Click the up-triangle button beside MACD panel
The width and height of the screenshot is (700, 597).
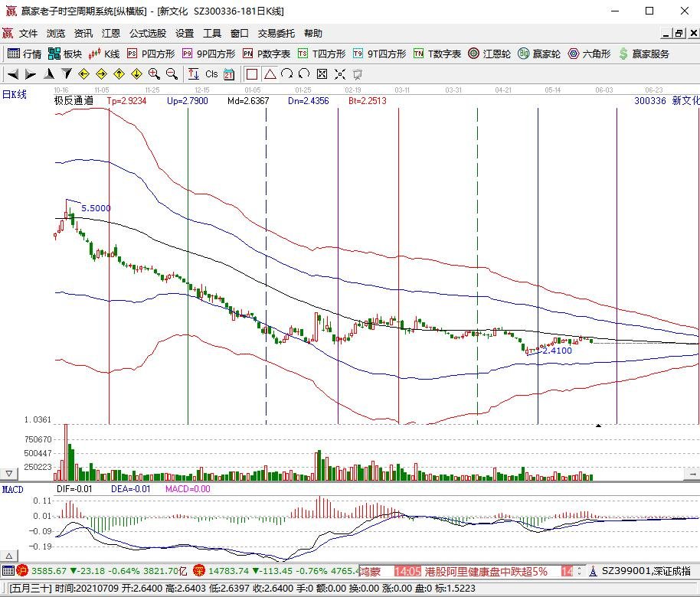(x=9, y=556)
